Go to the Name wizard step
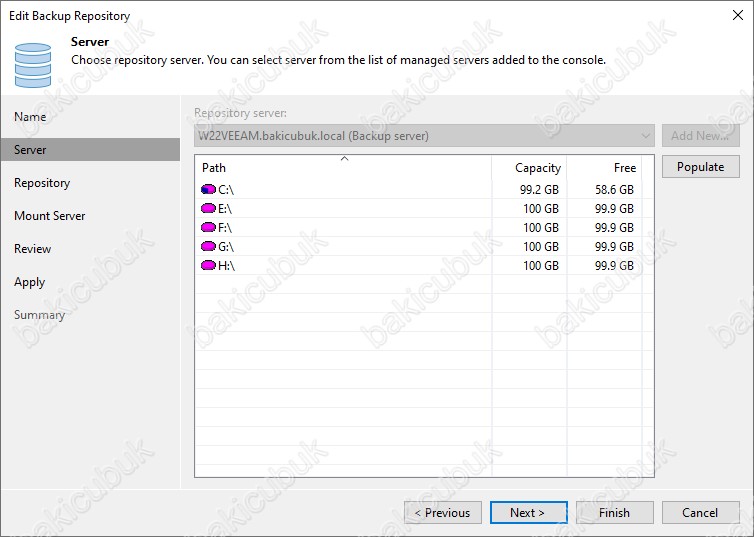Viewport: 754px width, 537px height. (x=30, y=117)
